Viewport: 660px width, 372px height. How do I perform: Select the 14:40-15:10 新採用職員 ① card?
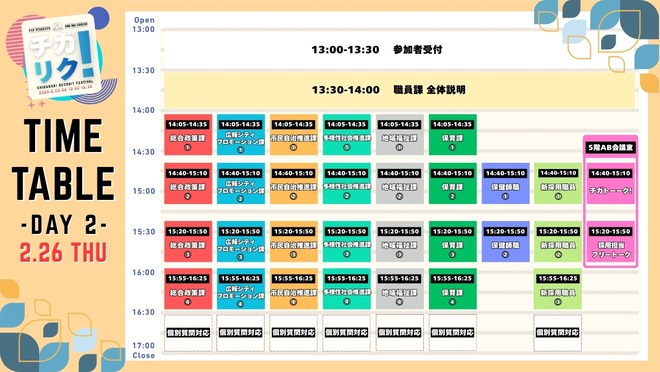click(x=558, y=183)
